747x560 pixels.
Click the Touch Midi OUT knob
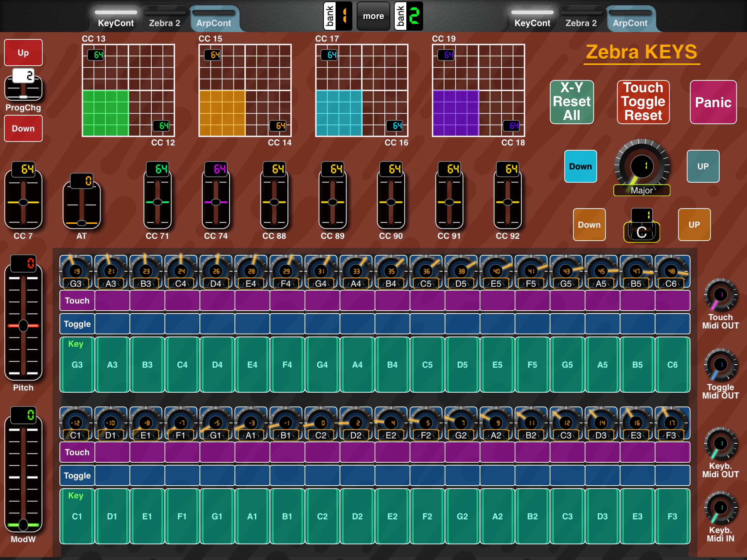pos(721,295)
